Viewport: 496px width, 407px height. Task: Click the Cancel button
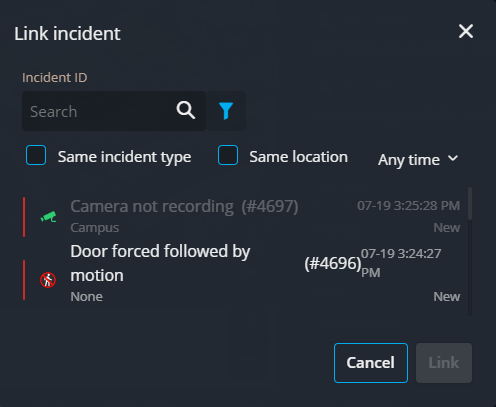point(371,363)
